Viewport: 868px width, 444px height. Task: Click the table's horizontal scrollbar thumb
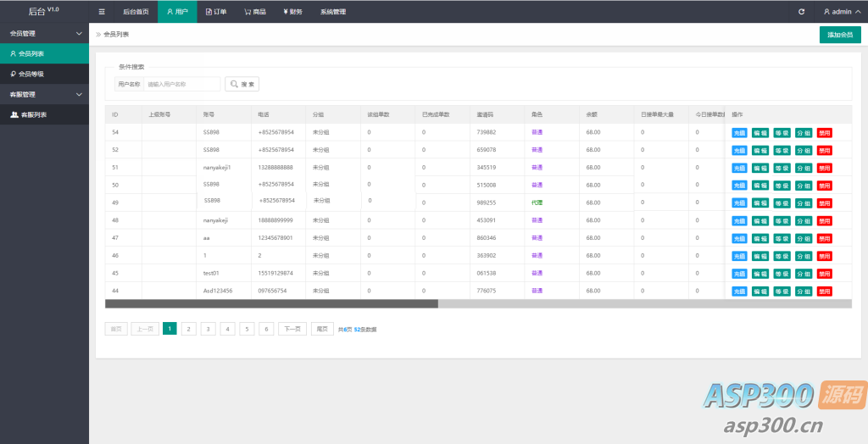click(x=271, y=303)
